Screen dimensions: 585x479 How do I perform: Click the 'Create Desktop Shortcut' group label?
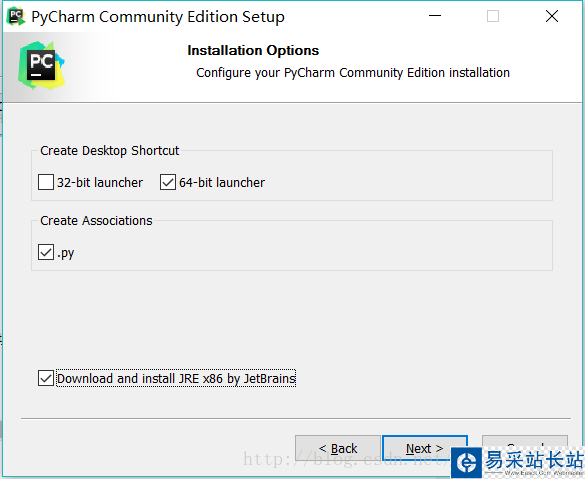(x=110, y=151)
